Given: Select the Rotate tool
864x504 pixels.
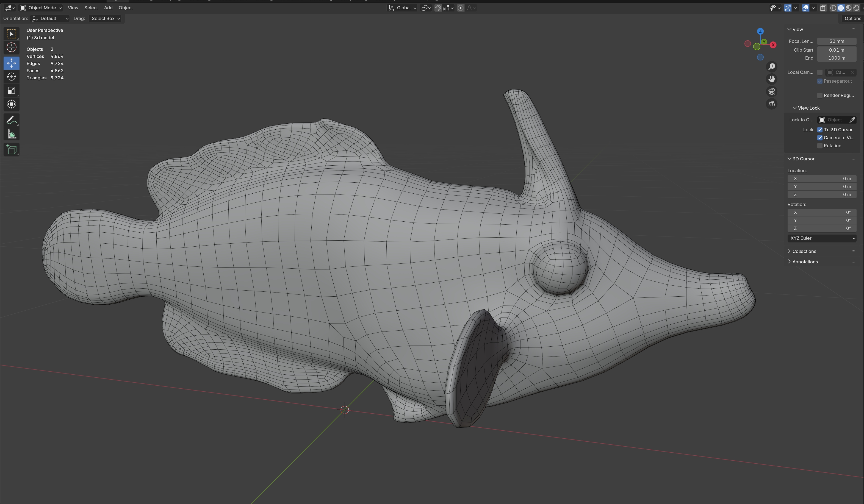Looking at the screenshot, I should pos(11,77).
